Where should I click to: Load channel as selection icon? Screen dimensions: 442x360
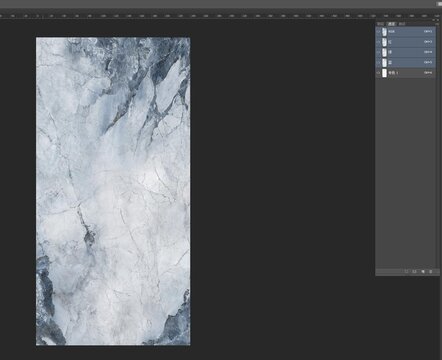tap(406, 272)
